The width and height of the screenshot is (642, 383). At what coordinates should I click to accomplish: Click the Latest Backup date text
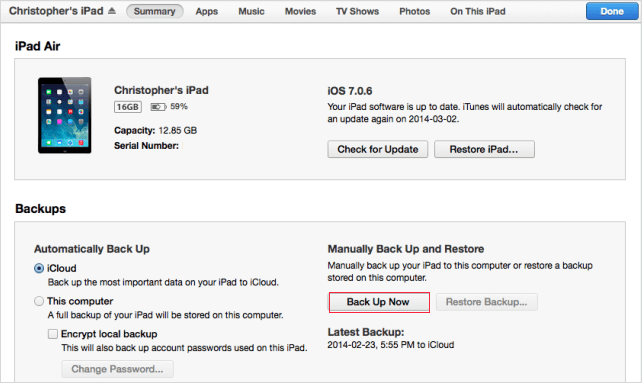391,345
